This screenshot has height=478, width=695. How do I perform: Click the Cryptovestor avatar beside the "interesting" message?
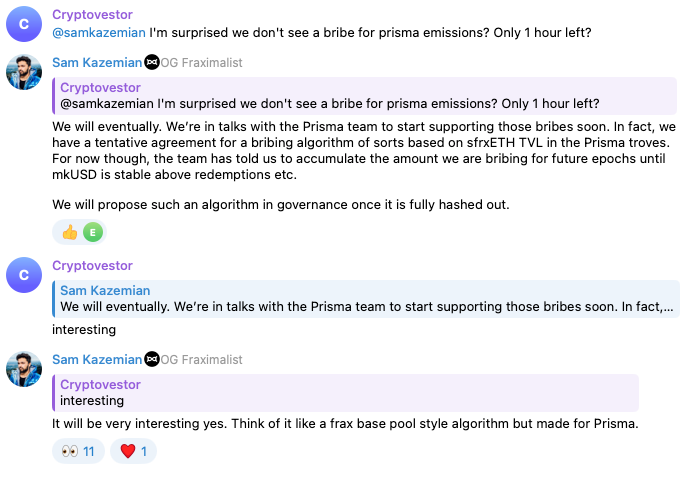click(24, 275)
